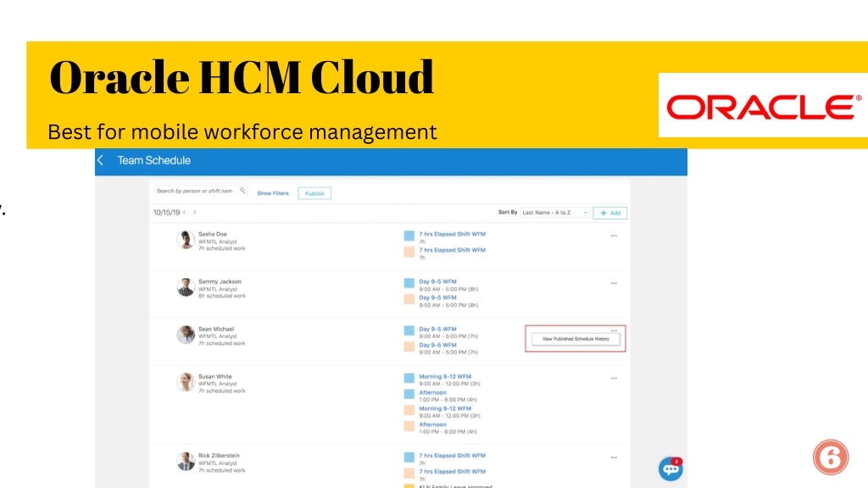Click Susan White's blue Morning shift square
Screen dimensions: 868x488
click(x=409, y=378)
